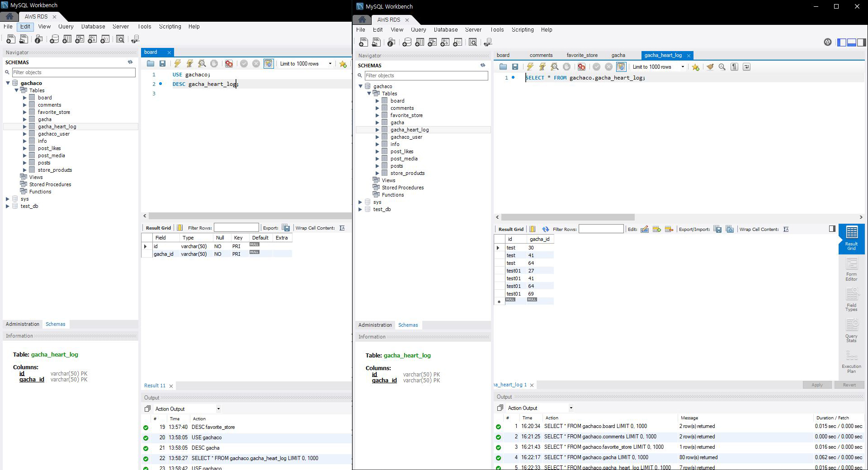Click the reconnect to DBMS toolbar icon in the right window
The image size is (868, 470).
pyautogui.click(x=488, y=42)
